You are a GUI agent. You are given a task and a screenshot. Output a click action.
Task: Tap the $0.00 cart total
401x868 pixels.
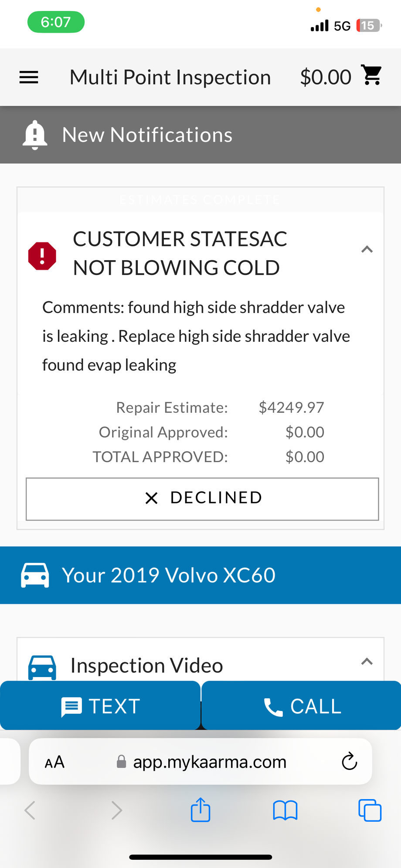click(326, 77)
